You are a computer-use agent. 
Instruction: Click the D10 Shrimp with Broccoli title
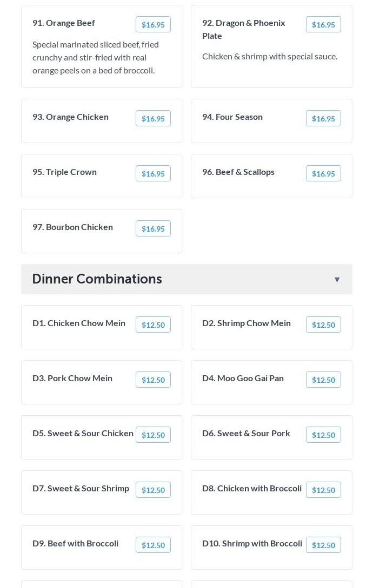[x=252, y=543]
